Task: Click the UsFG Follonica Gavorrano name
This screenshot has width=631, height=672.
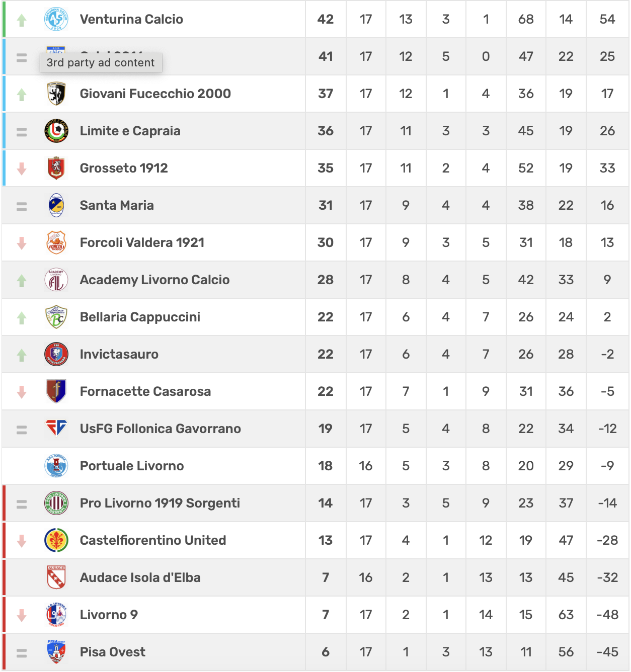Action: coord(160,429)
